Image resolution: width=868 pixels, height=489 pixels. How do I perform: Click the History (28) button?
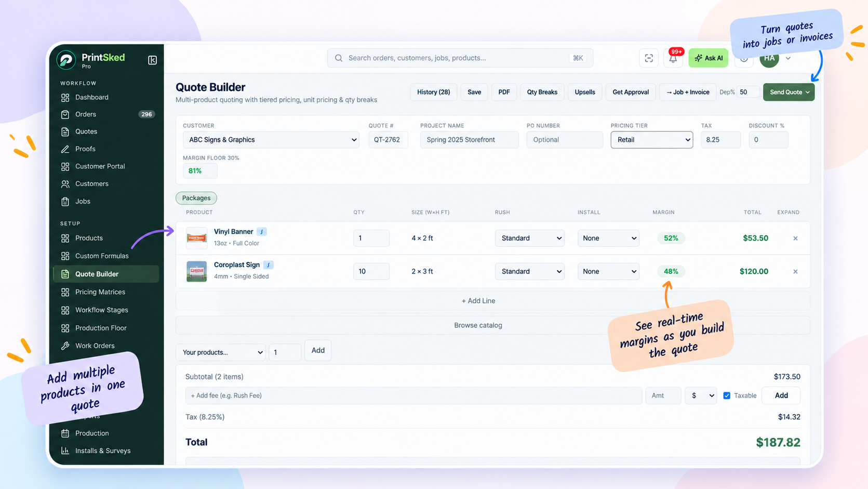(433, 92)
